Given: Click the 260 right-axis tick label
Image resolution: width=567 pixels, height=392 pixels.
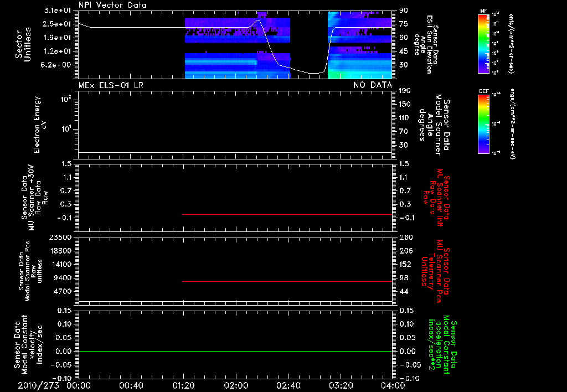Looking at the screenshot, I should click(x=406, y=237).
